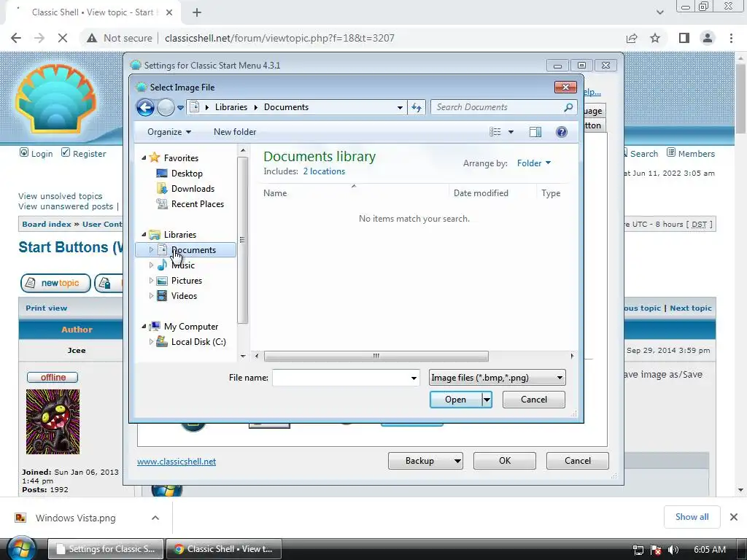This screenshot has height=560, width=747.
Task: Click the 2 locations link
Action: point(324,171)
